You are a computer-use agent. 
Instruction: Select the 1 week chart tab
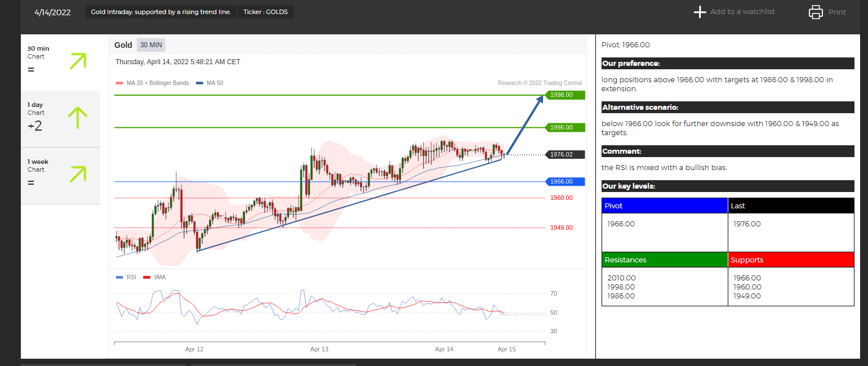tap(60, 176)
